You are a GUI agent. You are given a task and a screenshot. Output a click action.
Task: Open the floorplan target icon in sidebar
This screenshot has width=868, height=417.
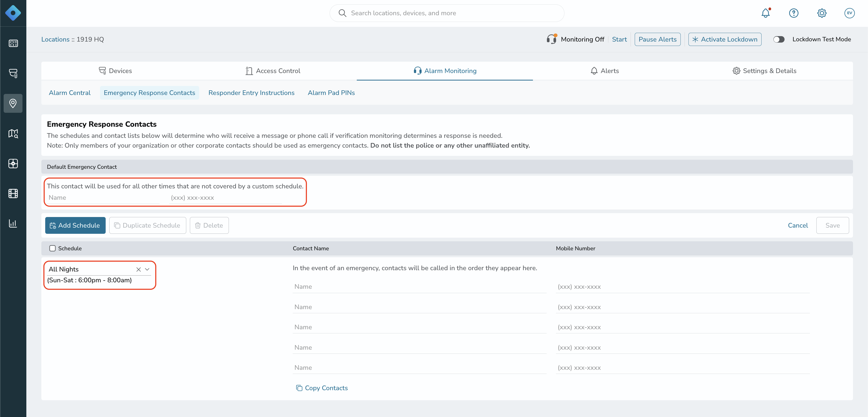click(13, 164)
